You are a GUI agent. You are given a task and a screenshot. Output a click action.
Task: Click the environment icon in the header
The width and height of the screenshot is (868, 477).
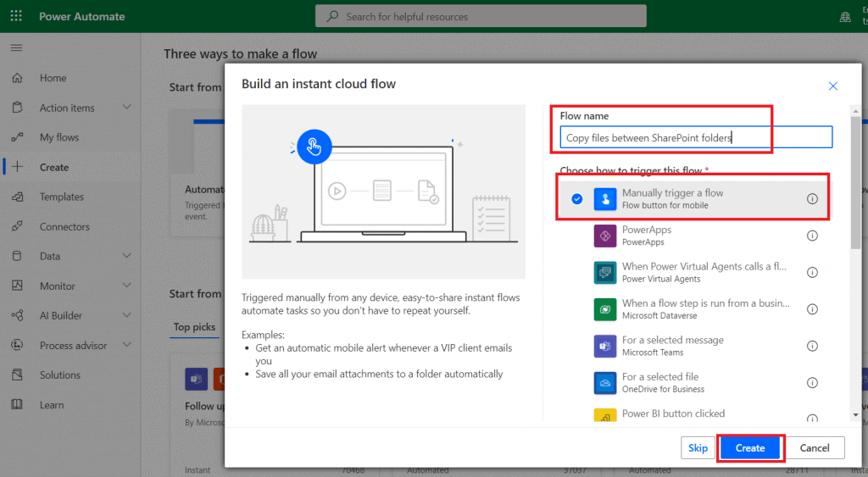(845, 17)
